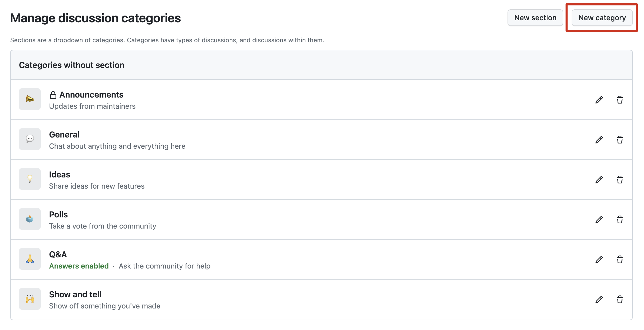Click the Q&A category title
The image size is (644, 330).
58,255
